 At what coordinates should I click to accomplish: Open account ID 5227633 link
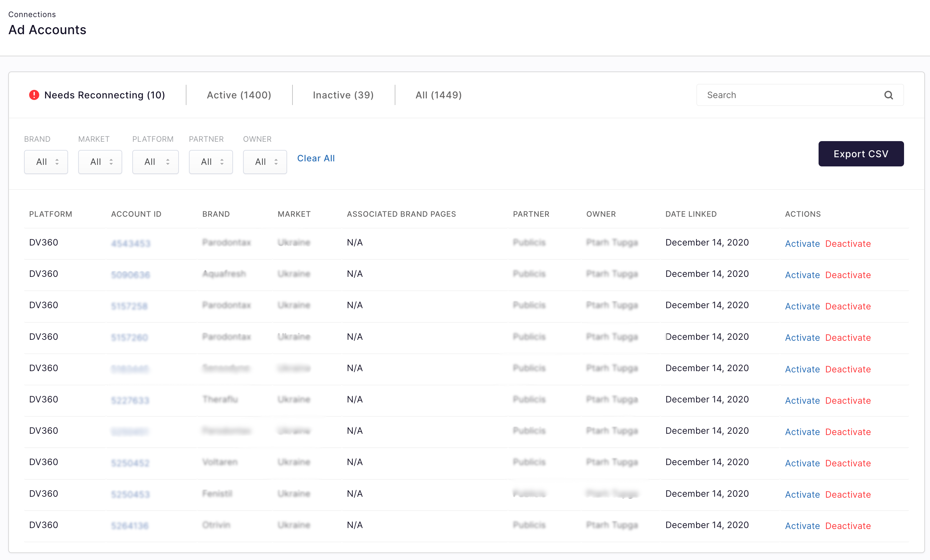coord(130,401)
